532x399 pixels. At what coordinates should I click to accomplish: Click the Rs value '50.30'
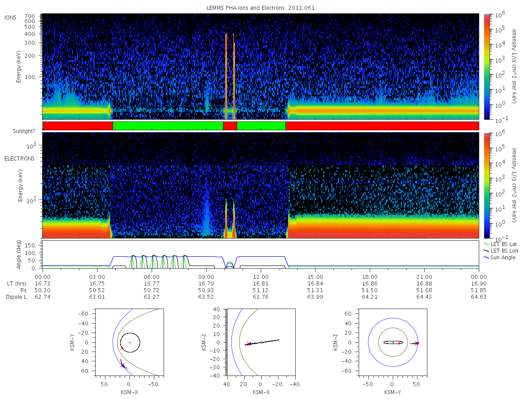(x=43, y=289)
